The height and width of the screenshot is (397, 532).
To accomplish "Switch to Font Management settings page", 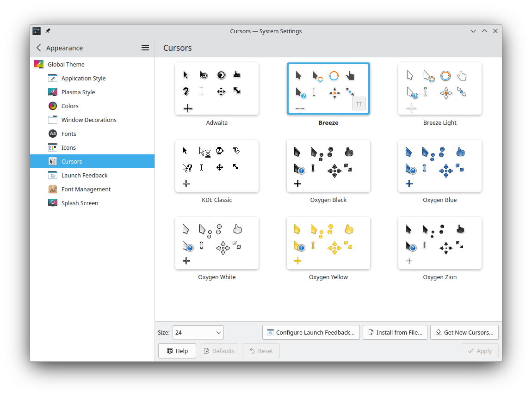I will [86, 189].
